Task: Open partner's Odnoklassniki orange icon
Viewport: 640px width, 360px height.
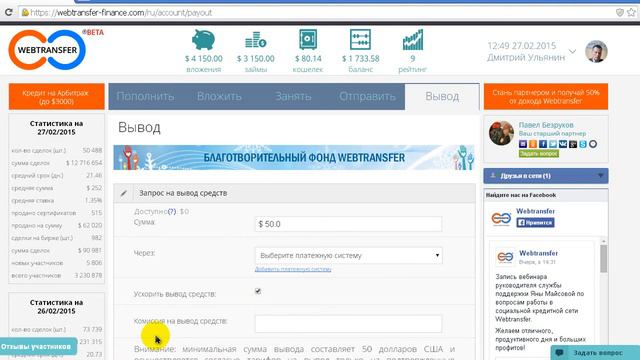Action: pyautogui.click(x=533, y=144)
